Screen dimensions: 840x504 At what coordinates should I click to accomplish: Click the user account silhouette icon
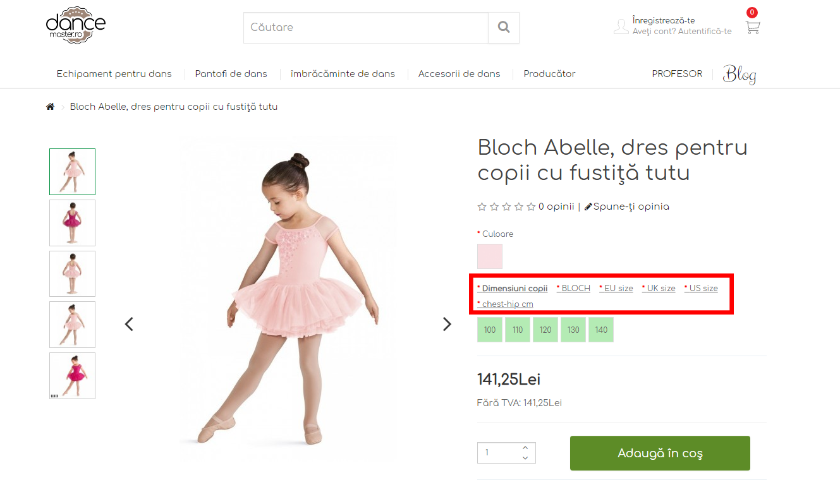tap(621, 27)
